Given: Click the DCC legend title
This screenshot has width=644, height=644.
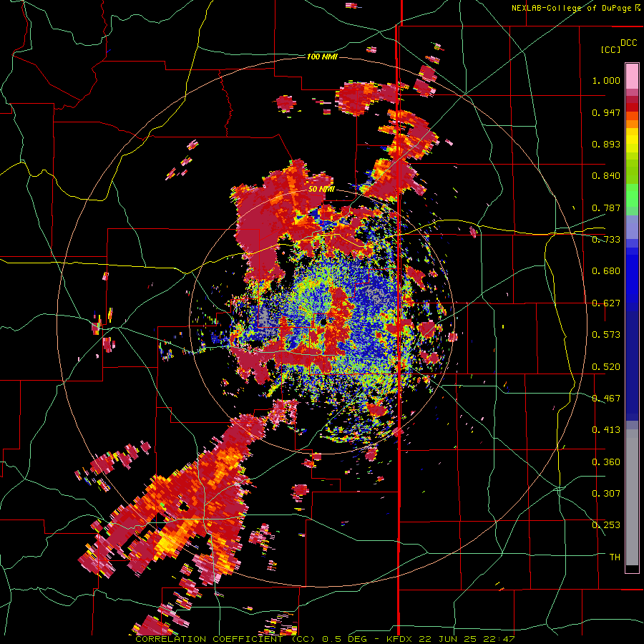Looking at the screenshot, I should 628,43.
